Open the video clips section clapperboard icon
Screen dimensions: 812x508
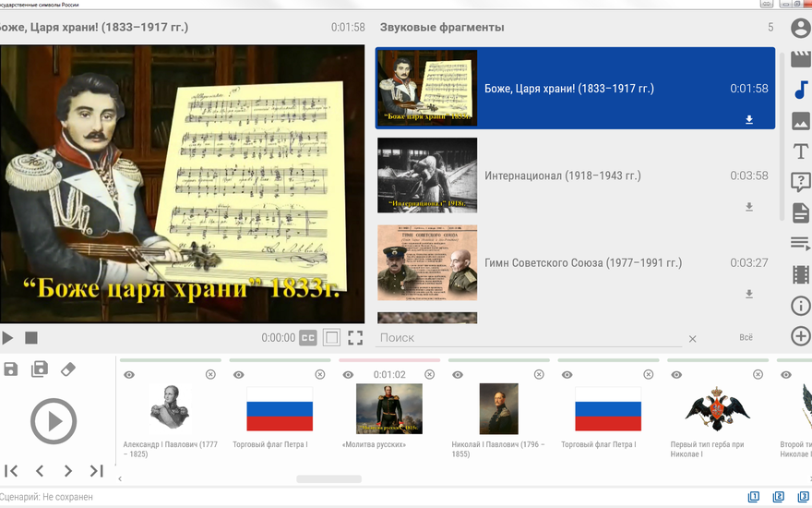tap(801, 58)
